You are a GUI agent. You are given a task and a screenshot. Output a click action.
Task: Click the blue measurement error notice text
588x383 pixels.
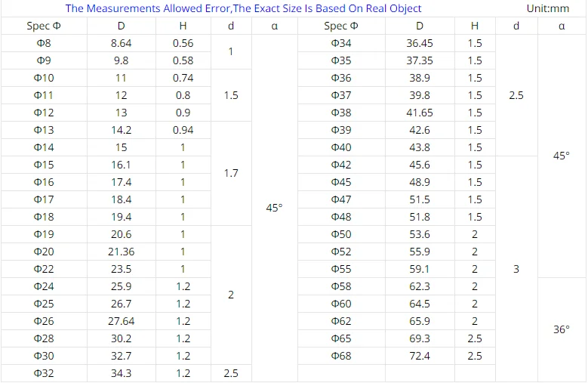tap(243, 8)
